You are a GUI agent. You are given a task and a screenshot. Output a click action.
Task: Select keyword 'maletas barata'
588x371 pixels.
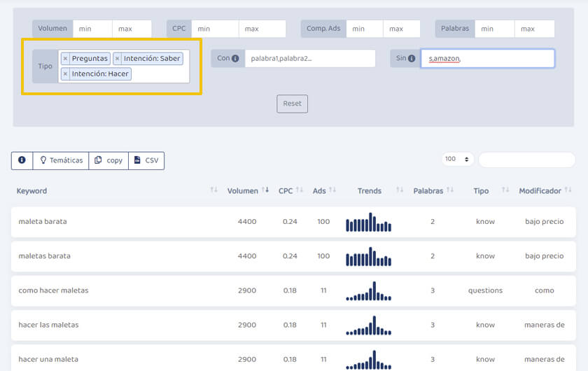click(45, 256)
